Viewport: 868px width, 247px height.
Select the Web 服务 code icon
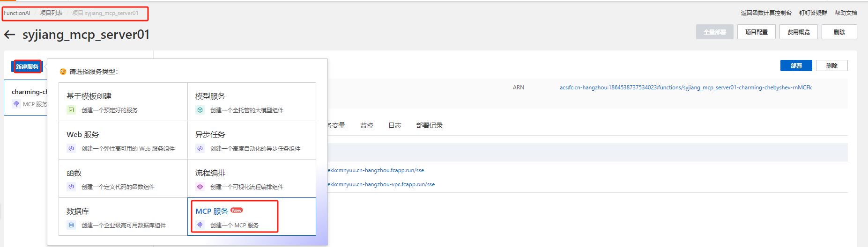point(71,148)
